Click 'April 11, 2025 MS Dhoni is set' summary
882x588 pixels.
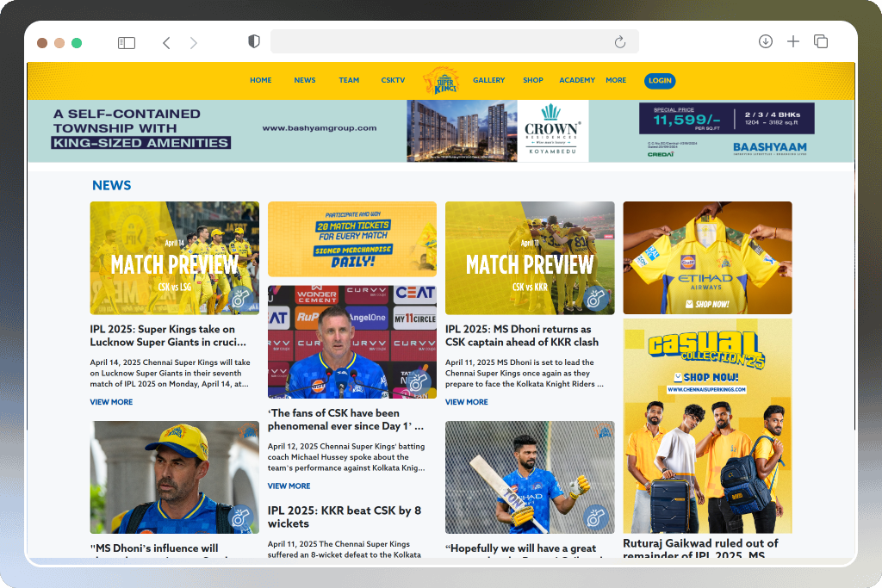coord(525,374)
